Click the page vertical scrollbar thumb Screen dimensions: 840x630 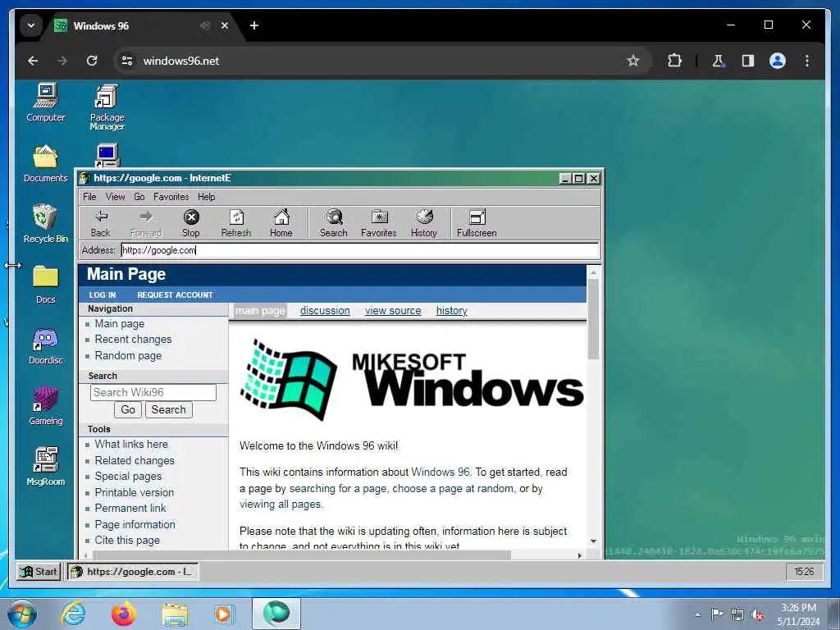click(x=593, y=319)
